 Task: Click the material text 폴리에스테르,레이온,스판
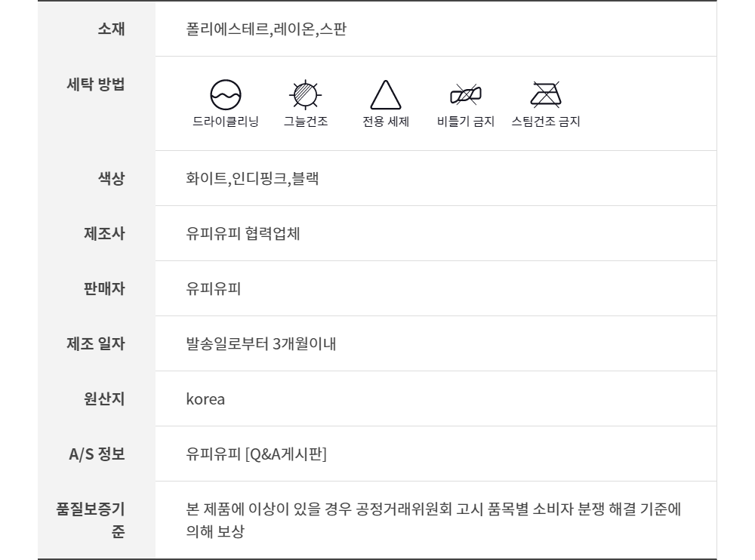click(x=267, y=29)
